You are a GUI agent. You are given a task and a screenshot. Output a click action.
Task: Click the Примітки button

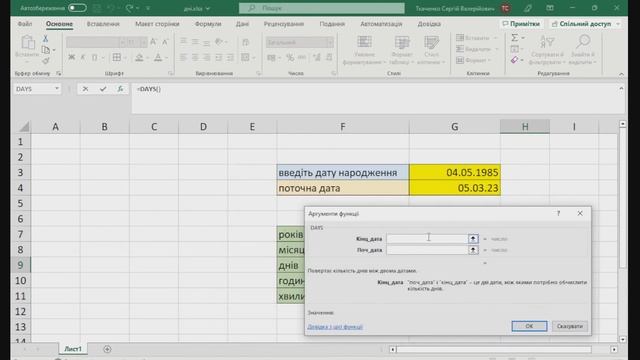(x=521, y=24)
